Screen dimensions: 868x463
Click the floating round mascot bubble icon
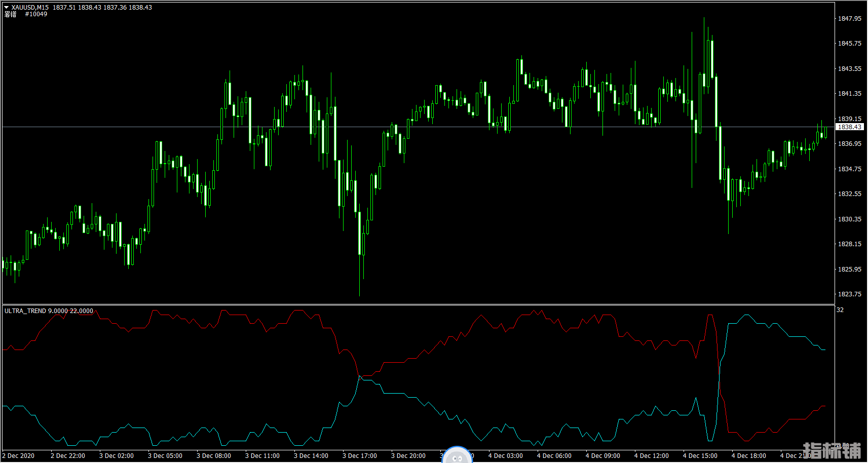(457, 455)
